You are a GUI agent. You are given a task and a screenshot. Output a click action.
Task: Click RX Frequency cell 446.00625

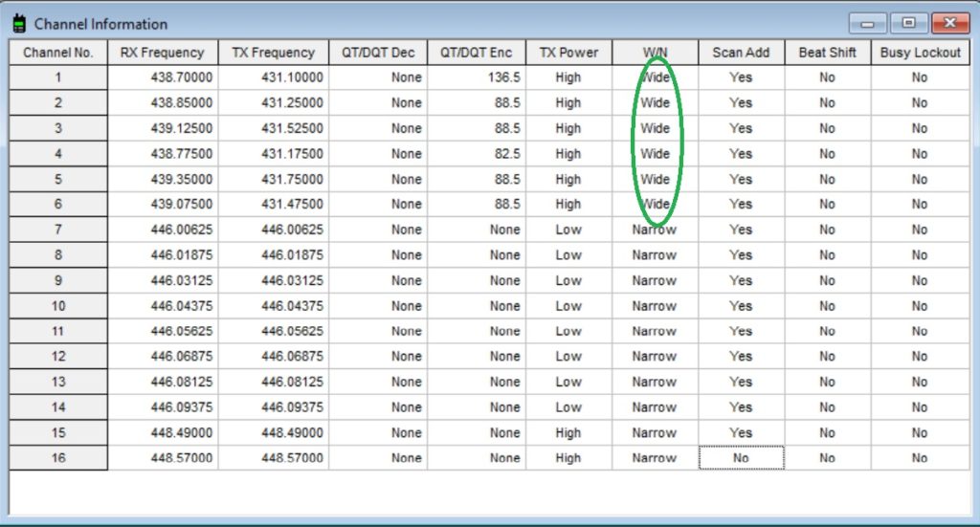pos(163,230)
